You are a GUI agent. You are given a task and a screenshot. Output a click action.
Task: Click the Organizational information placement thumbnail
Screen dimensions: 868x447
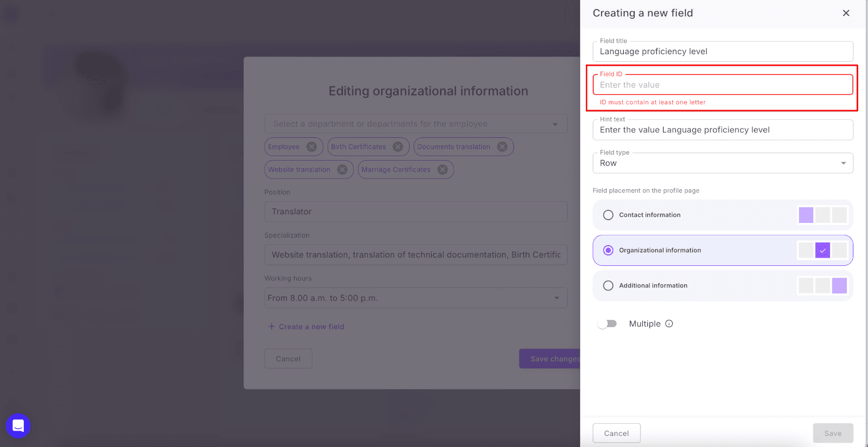(x=822, y=250)
